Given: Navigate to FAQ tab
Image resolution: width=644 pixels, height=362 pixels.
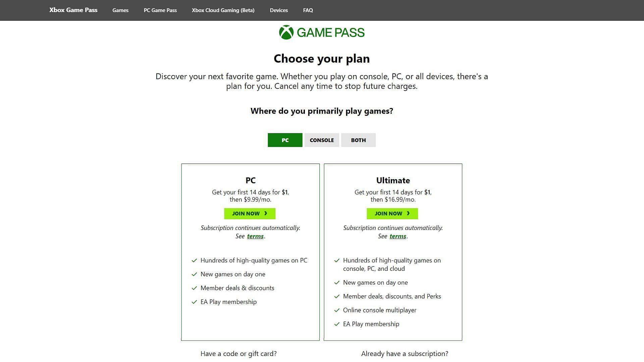Looking at the screenshot, I should pos(308,10).
